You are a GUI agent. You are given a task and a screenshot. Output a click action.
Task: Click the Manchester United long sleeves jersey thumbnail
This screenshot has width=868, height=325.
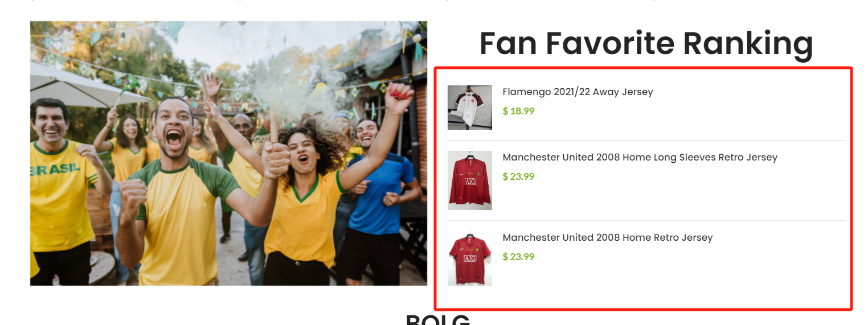point(469,180)
